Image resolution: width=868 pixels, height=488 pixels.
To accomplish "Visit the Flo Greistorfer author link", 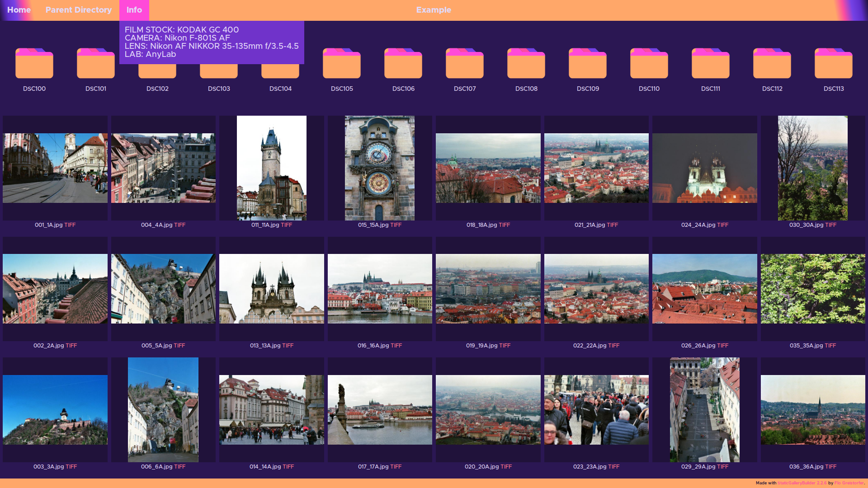I will point(849,483).
